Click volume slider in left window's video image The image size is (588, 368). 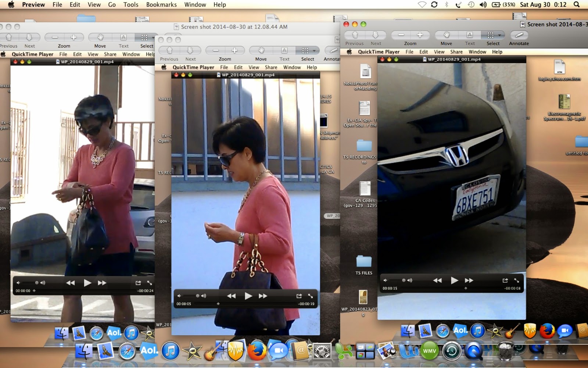[x=31, y=283]
